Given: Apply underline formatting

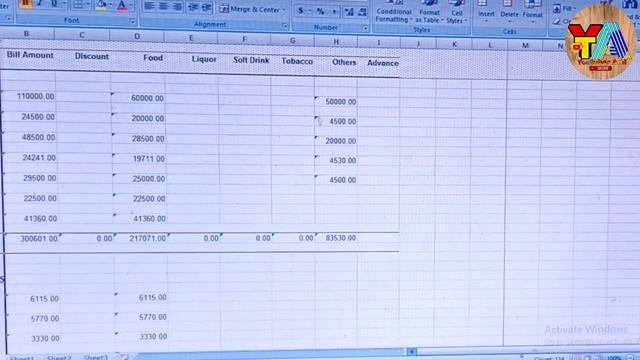Looking at the screenshot, I should (53, 4).
